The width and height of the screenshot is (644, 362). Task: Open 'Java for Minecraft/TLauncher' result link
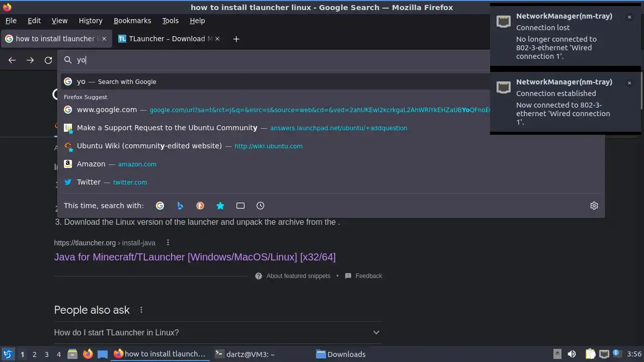(x=195, y=257)
